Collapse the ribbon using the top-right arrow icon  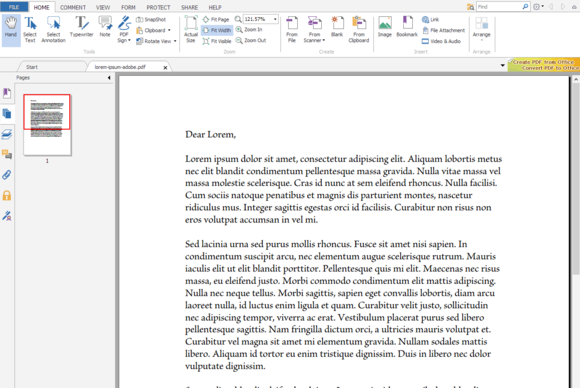(x=574, y=7)
